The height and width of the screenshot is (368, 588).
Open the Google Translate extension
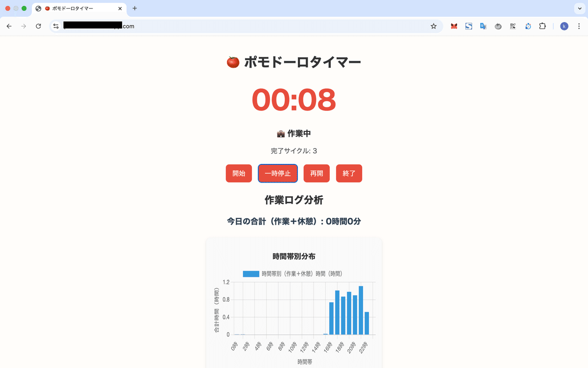[483, 26]
